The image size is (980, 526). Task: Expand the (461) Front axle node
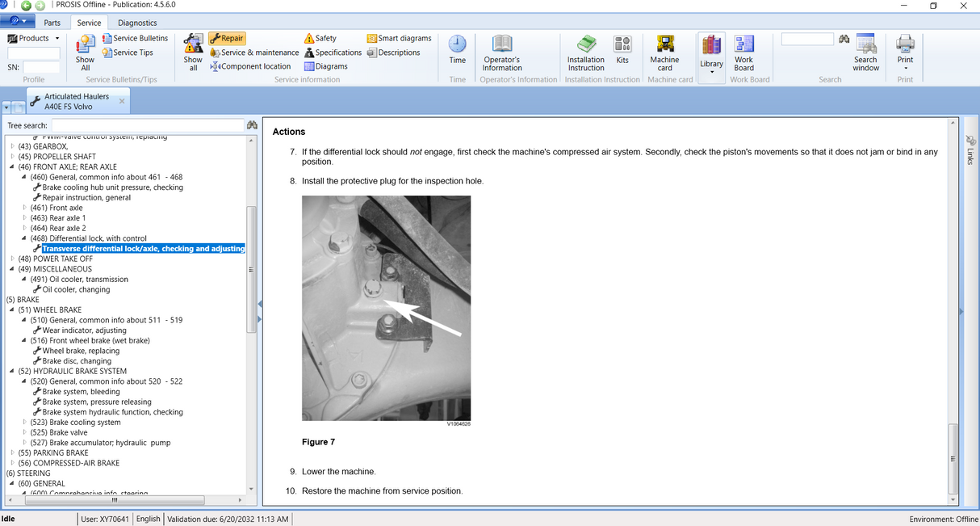click(25, 208)
